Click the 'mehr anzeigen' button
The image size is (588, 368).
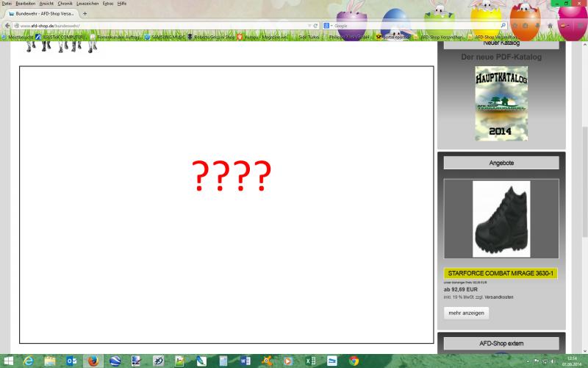point(466,313)
